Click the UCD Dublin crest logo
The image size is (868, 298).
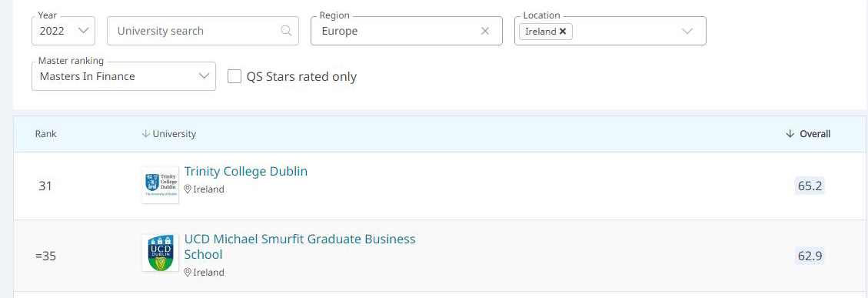pyautogui.click(x=160, y=253)
